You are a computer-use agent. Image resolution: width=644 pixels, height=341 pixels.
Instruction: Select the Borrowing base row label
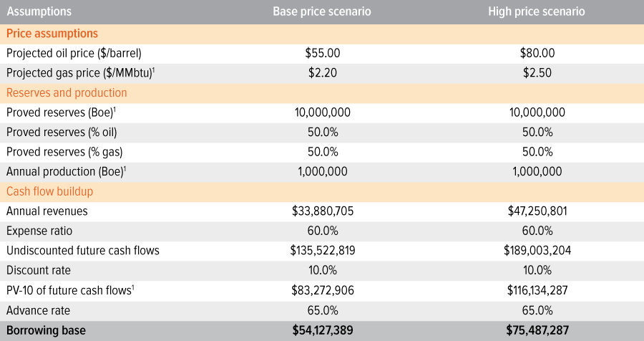(x=46, y=330)
